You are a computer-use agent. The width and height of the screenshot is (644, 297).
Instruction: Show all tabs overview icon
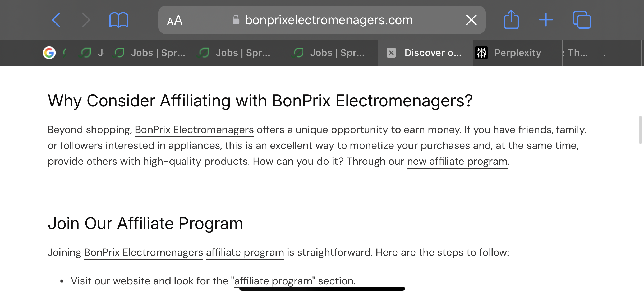582,20
